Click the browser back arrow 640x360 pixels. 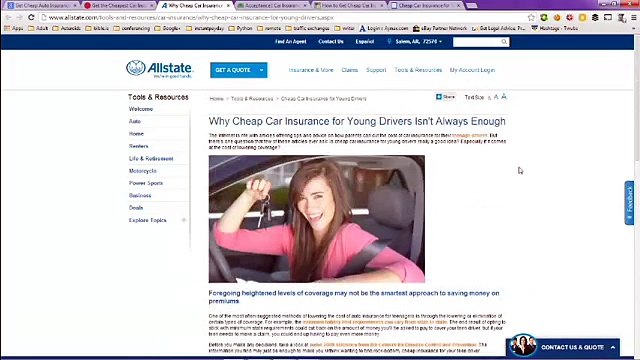click(x=9, y=17)
